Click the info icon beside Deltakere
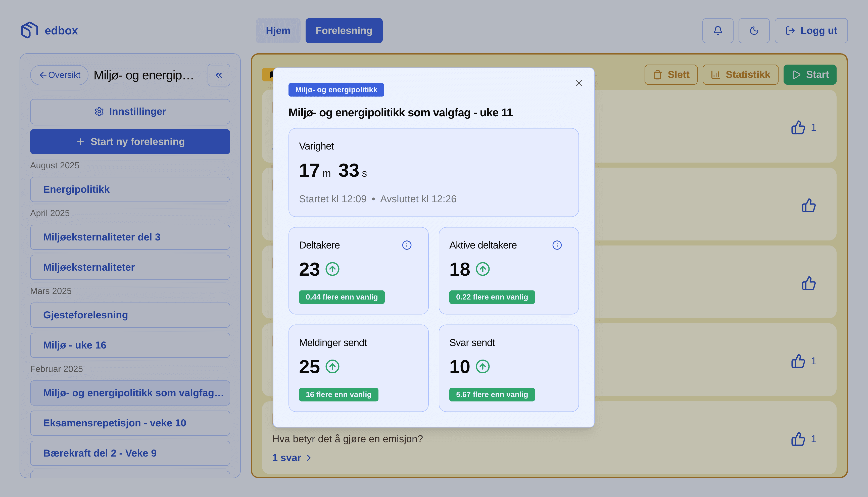Screen dimensions: 868x497 click(x=407, y=245)
